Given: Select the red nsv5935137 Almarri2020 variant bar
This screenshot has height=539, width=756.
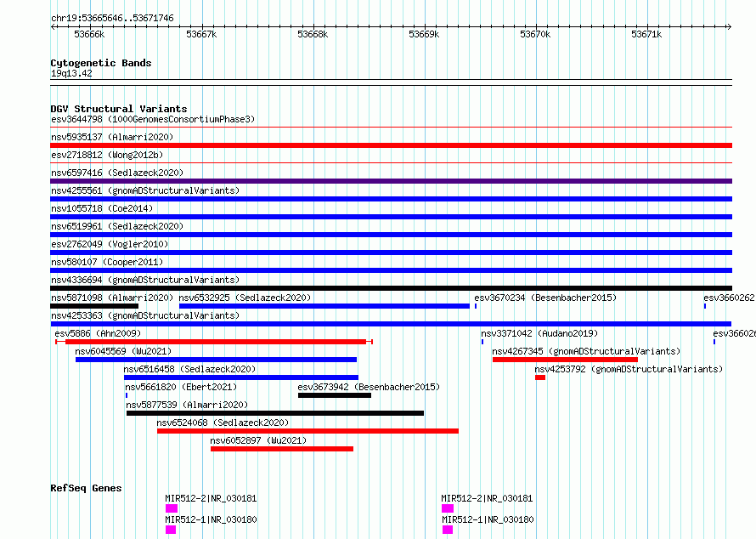Looking at the screenshot, I should pos(391,145).
